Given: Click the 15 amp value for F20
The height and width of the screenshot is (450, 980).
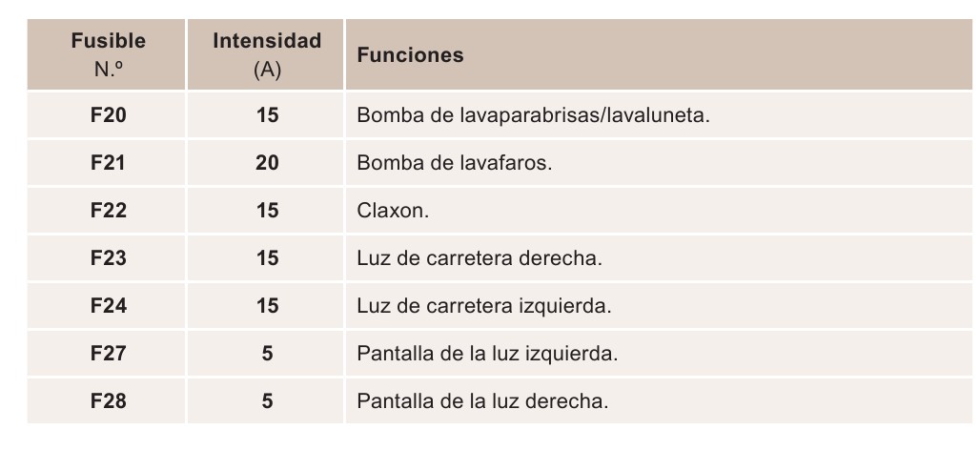Looking at the screenshot, I should coord(267,115).
